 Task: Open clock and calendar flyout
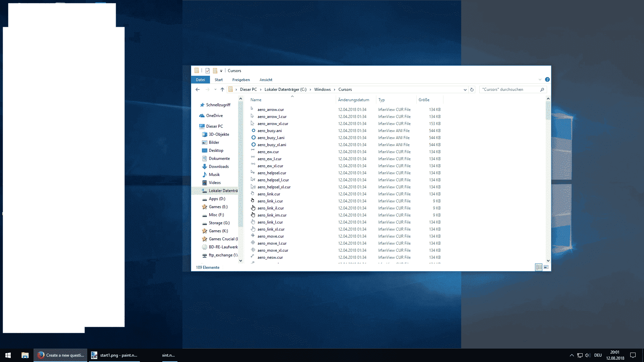pos(615,355)
